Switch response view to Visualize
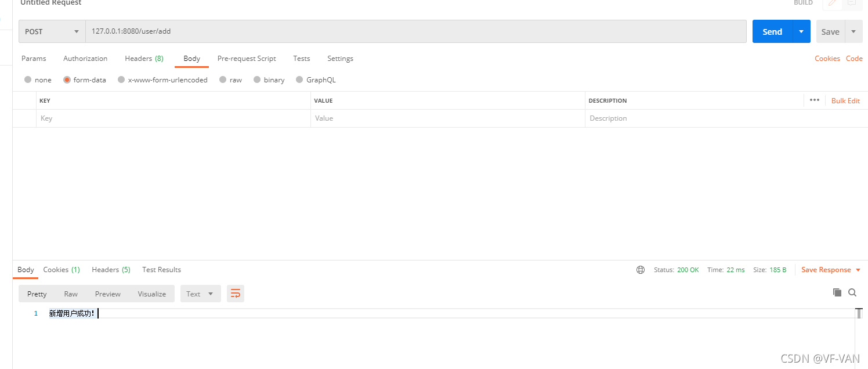868x369 pixels. point(152,294)
